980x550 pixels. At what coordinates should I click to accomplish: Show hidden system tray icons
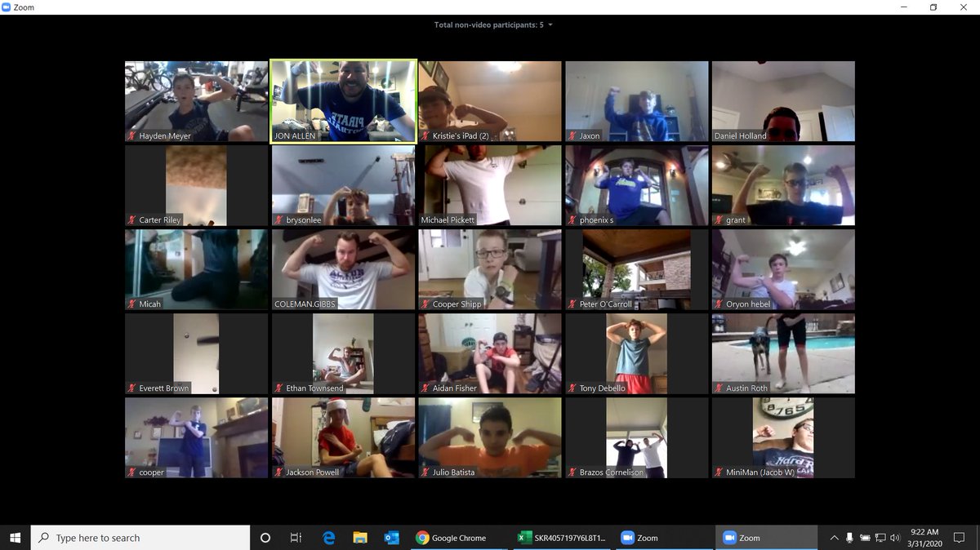pyautogui.click(x=834, y=538)
